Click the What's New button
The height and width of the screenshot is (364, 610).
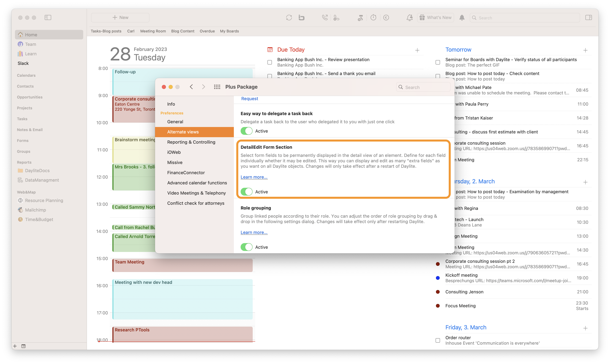point(436,17)
